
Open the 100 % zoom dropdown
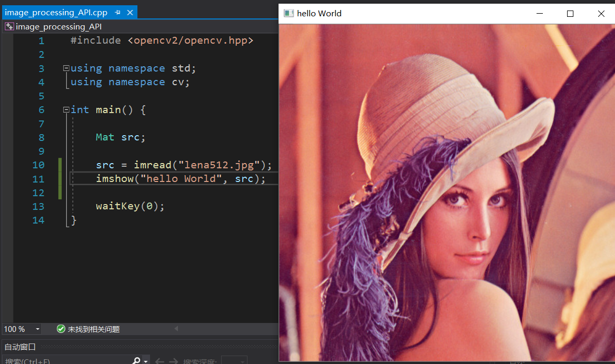38,329
